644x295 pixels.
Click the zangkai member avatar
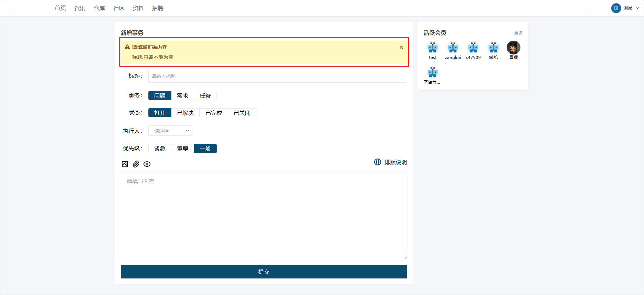tap(453, 48)
